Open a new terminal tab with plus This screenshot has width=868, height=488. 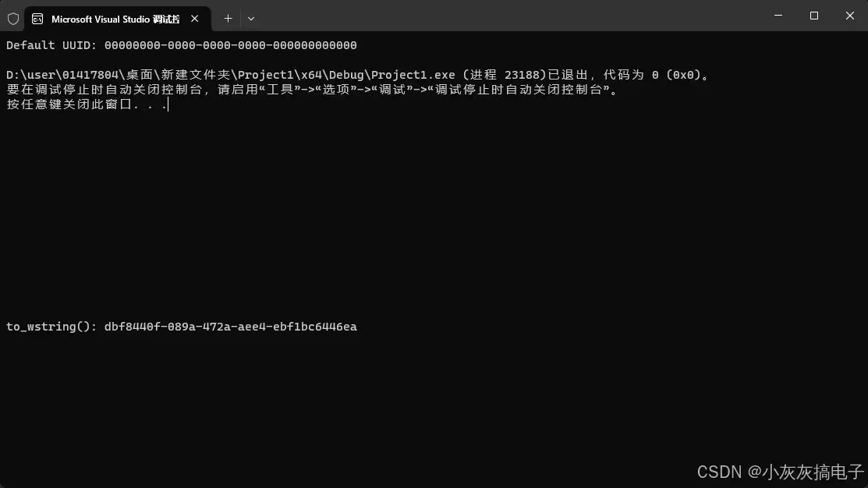pos(228,19)
